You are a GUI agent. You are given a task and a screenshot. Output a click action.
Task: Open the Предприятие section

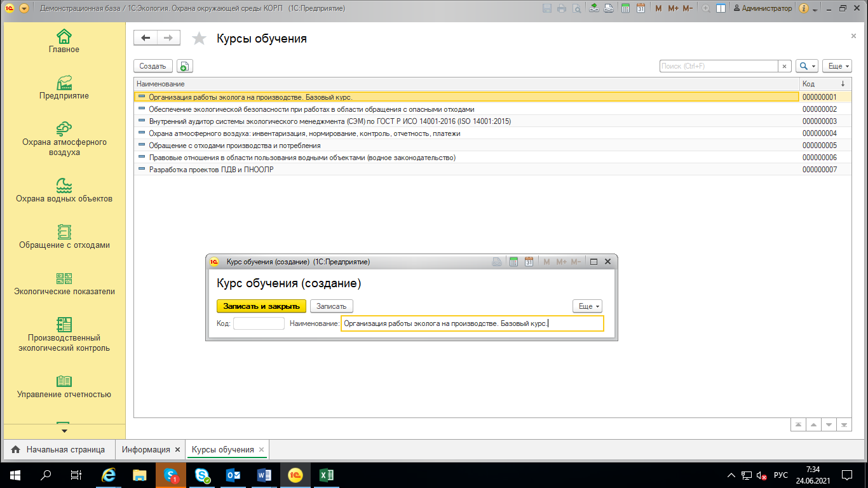tap(64, 86)
